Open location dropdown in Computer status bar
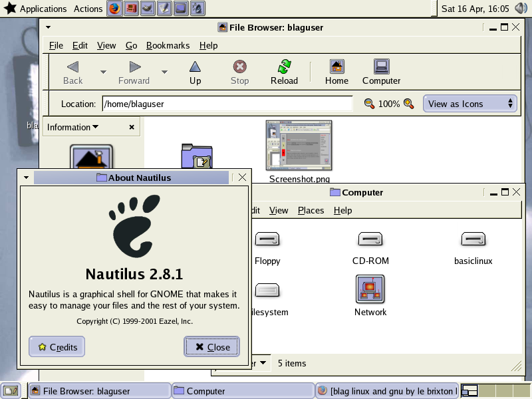The width and height of the screenshot is (532, 399). tap(263, 363)
